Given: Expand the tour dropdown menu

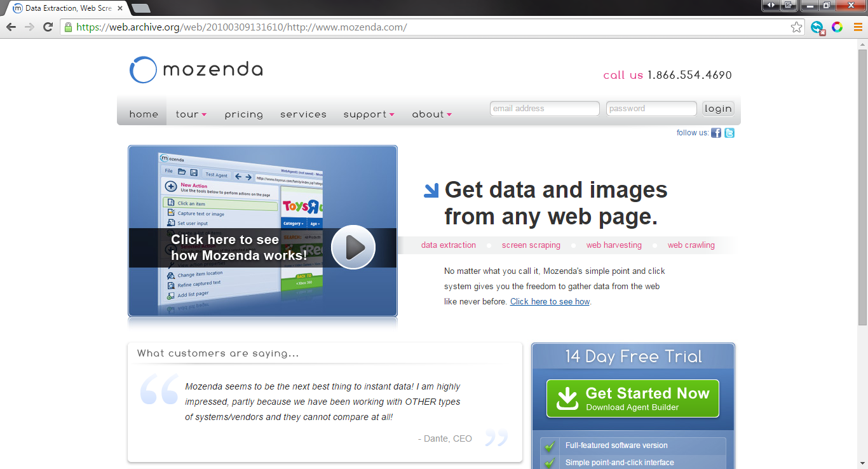Looking at the screenshot, I should (x=191, y=114).
